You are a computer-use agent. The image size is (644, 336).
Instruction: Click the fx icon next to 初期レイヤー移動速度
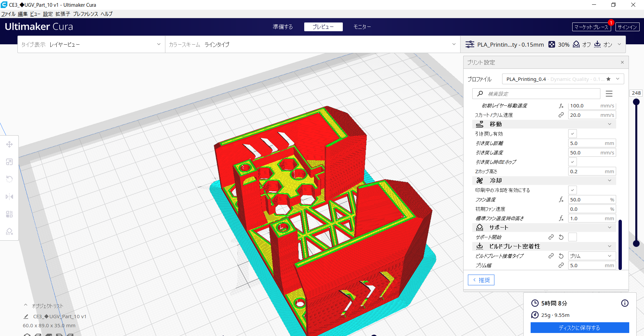coord(561,106)
